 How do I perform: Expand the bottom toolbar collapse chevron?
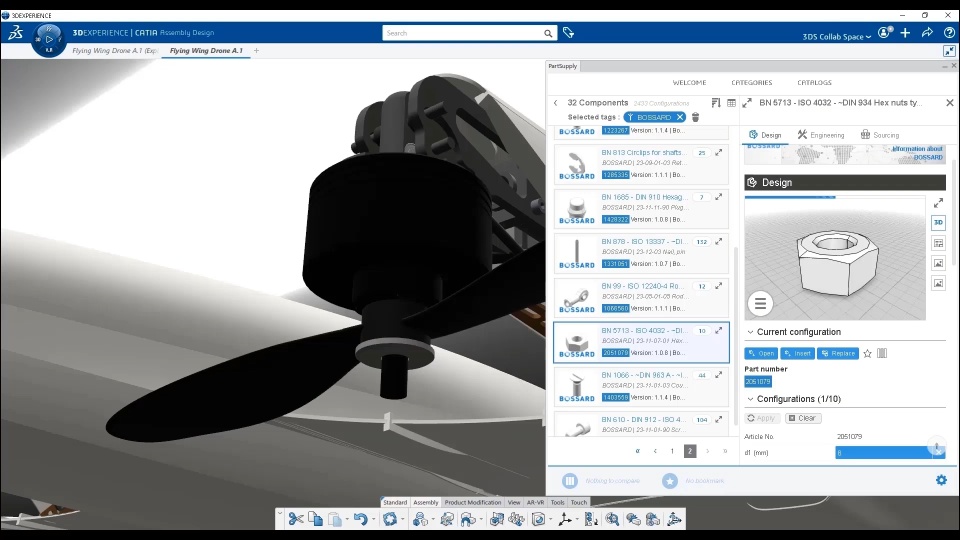coord(280,514)
